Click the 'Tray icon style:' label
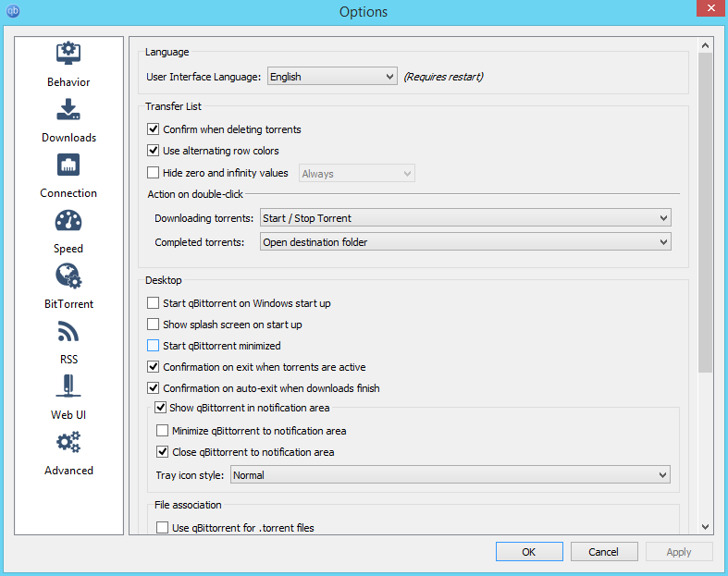 (x=190, y=475)
